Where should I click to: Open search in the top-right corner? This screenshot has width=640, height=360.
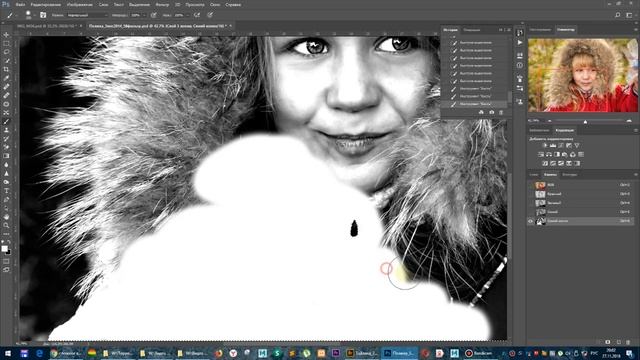618,15
